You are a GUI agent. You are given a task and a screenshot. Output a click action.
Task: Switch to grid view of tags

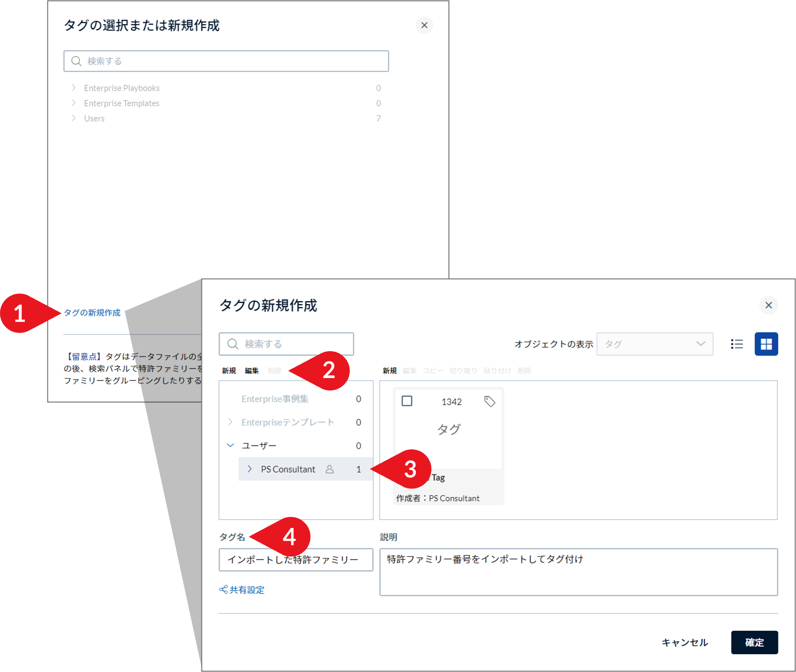pyautogui.click(x=767, y=344)
